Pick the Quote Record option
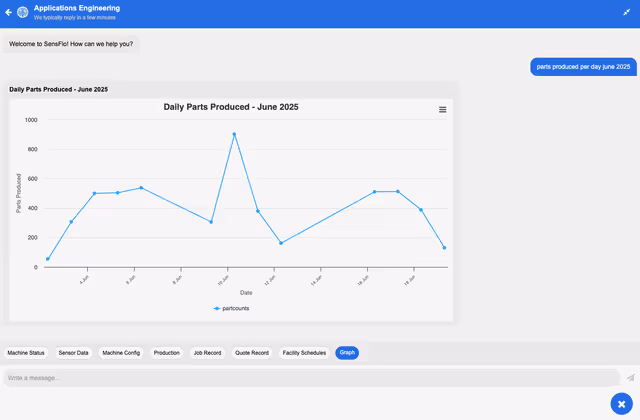Viewport: 640px width, 420px height. [252, 353]
